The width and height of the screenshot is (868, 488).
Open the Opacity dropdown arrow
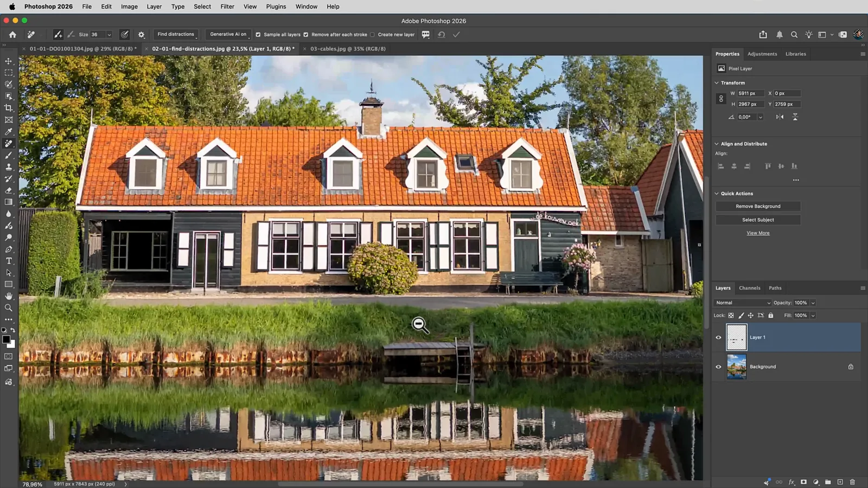click(x=813, y=303)
